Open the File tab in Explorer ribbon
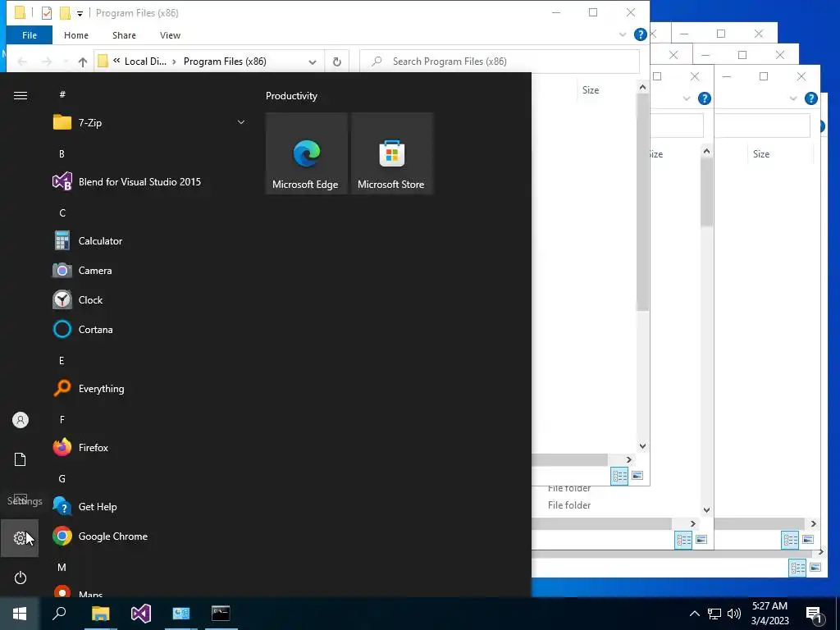840x630 pixels. tap(30, 35)
